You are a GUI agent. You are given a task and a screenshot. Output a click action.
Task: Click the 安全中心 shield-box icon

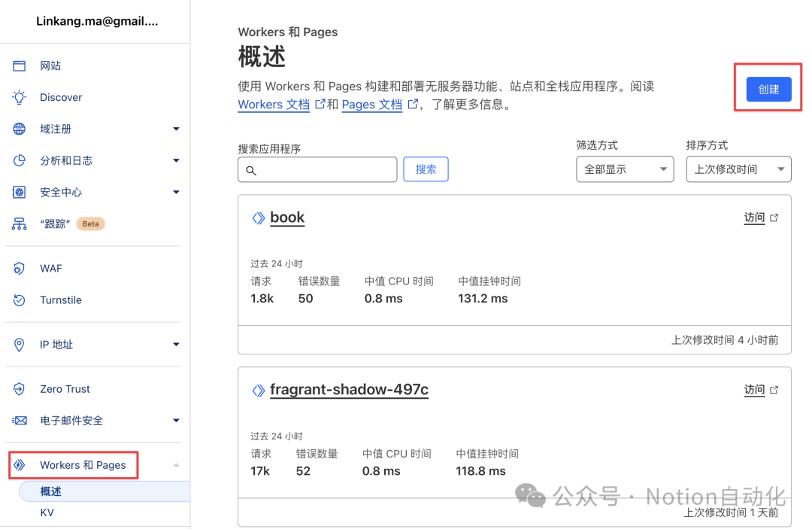pos(19,192)
